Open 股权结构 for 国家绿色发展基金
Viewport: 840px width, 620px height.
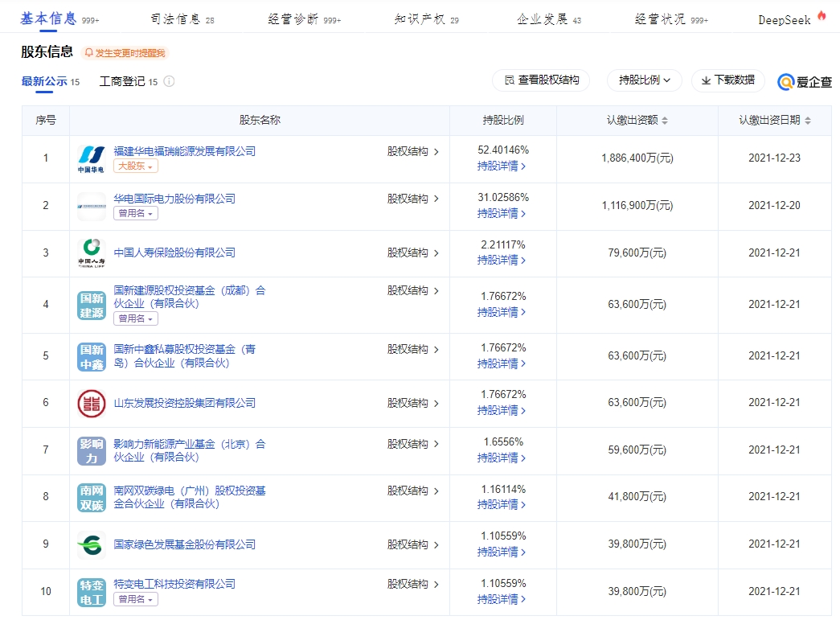point(412,544)
